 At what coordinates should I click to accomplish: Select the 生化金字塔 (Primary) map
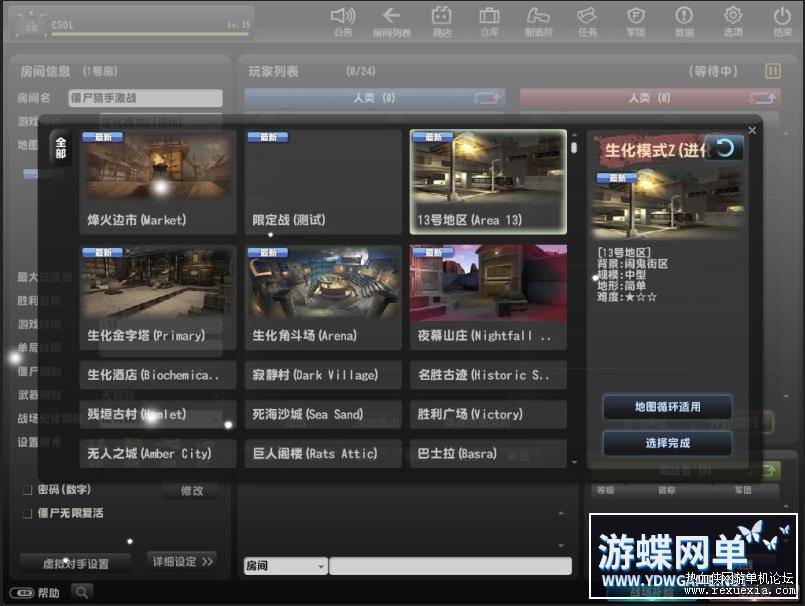(158, 297)
